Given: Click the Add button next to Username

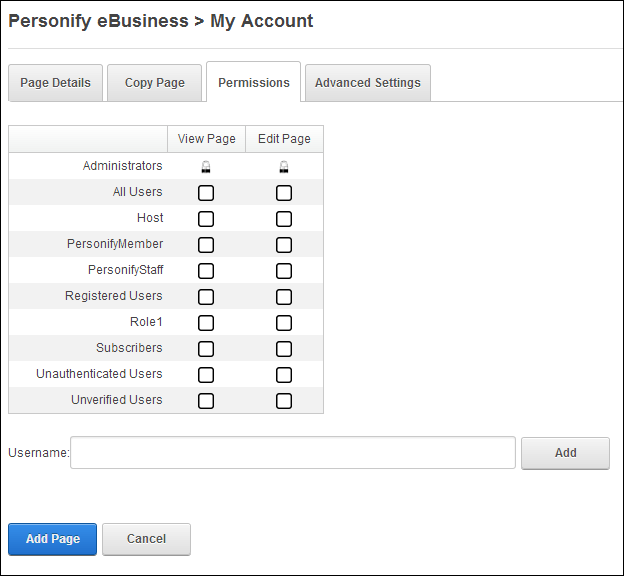Looking at the screenshot, I should (566, 453).
